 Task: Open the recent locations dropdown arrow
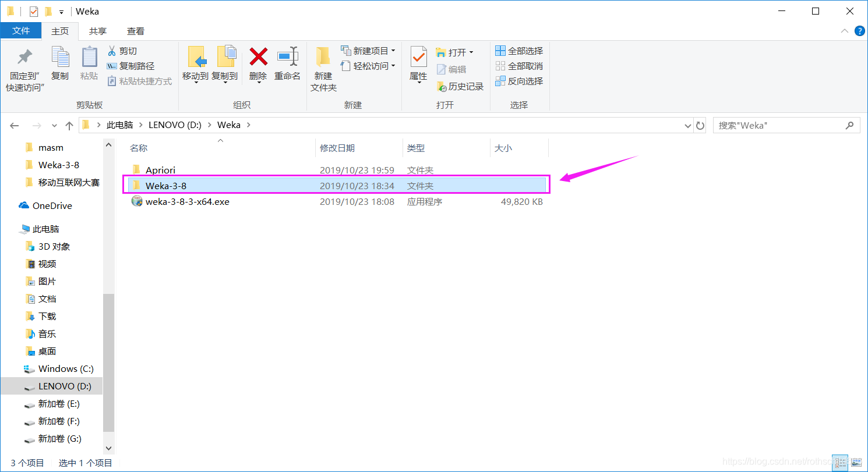55,125
